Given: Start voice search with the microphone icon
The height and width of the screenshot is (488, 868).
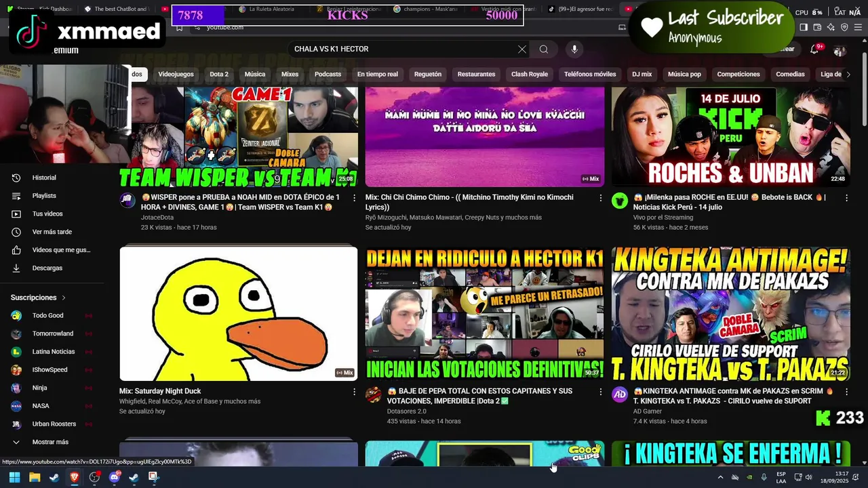Looking at the screenshot, I should coord(574,49).
